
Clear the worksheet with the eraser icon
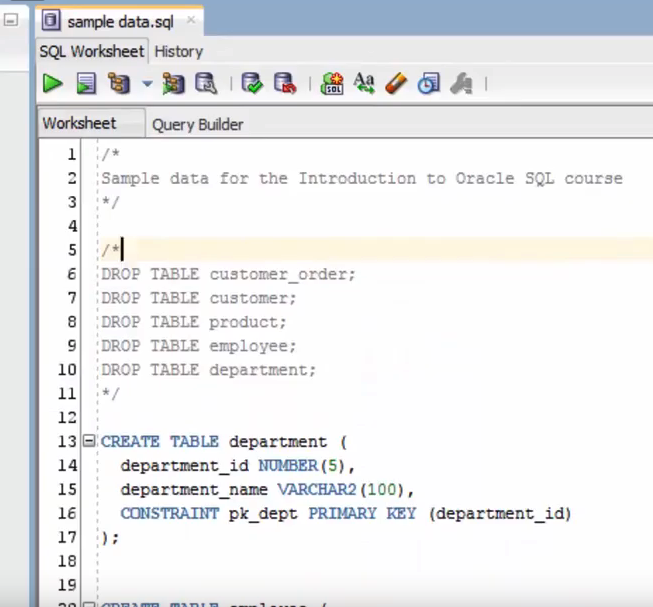(x=396, y=84)
